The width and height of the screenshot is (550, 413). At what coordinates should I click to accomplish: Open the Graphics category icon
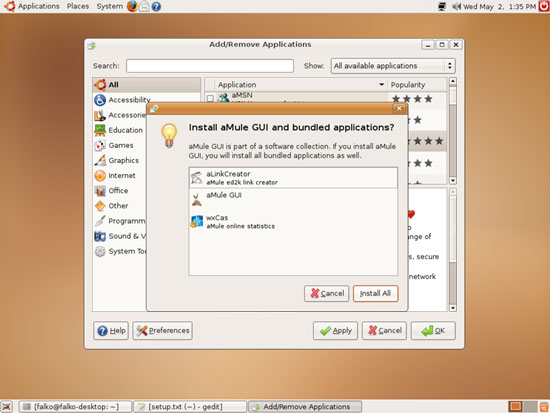coord(100,160)
